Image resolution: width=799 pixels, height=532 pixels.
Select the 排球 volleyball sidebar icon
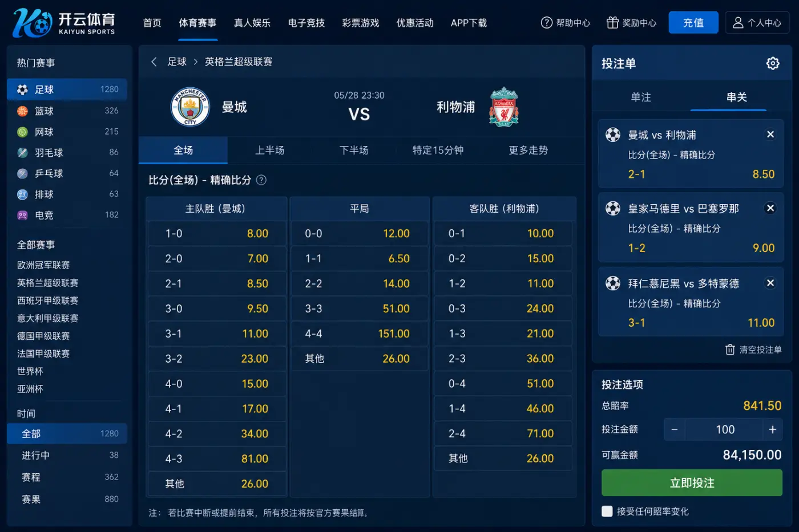click(22, 194)
